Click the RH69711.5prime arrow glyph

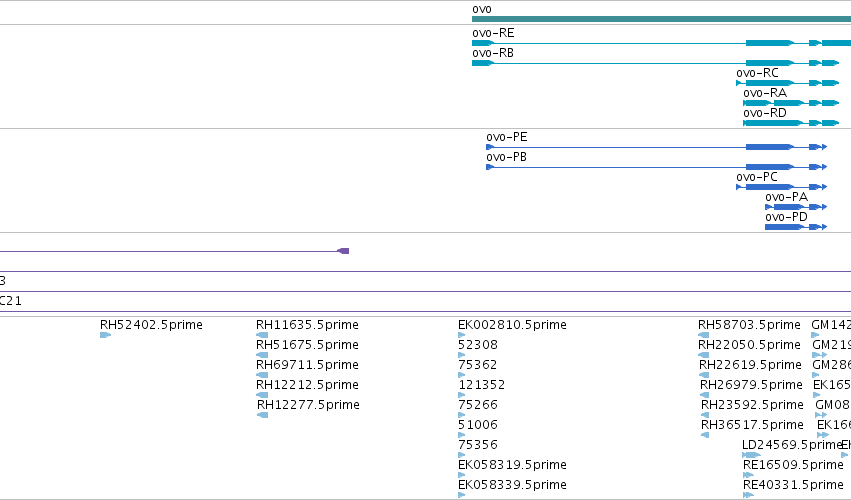tap(262, 375)
